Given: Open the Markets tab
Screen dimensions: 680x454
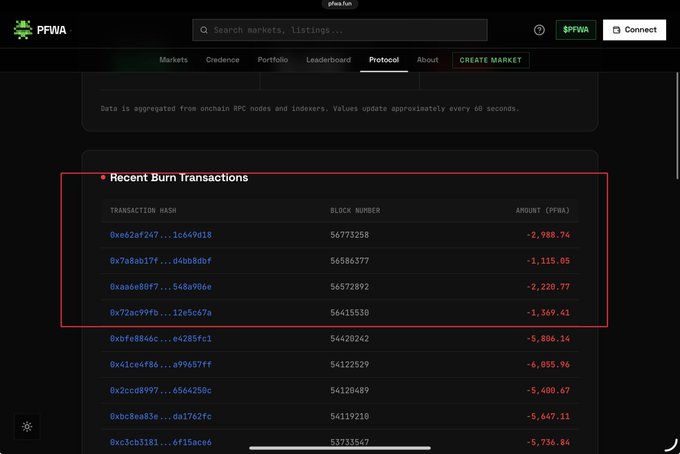Looking at the screenshot, I should (173, 60).
